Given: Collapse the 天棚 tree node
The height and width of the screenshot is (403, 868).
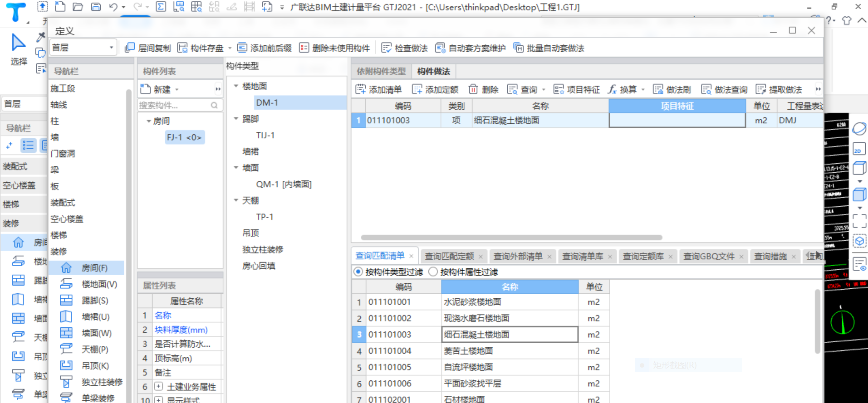Looking at the screenshot, I should [236, 200].
